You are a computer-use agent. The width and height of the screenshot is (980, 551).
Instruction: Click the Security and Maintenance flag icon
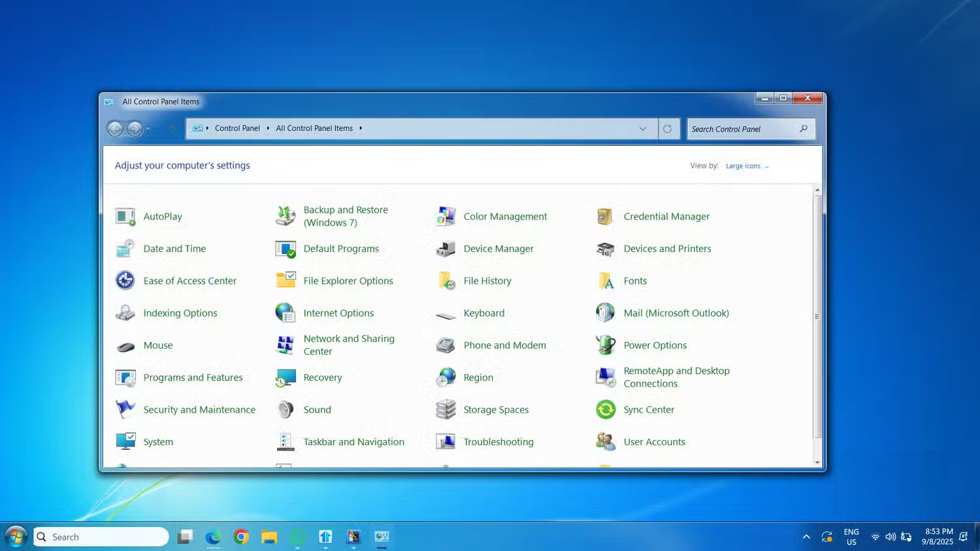pyautogui.click(x=125, y=409)
